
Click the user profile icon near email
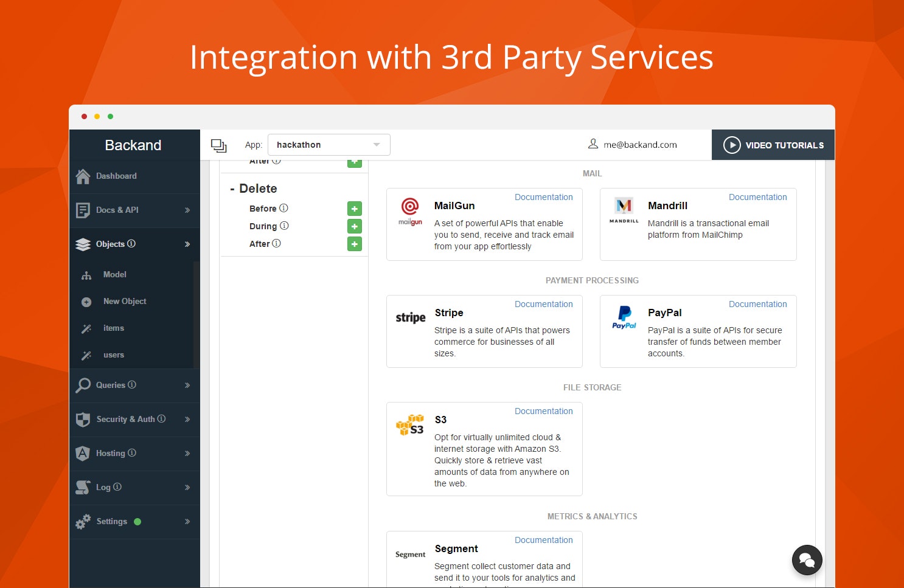(593, 144)
